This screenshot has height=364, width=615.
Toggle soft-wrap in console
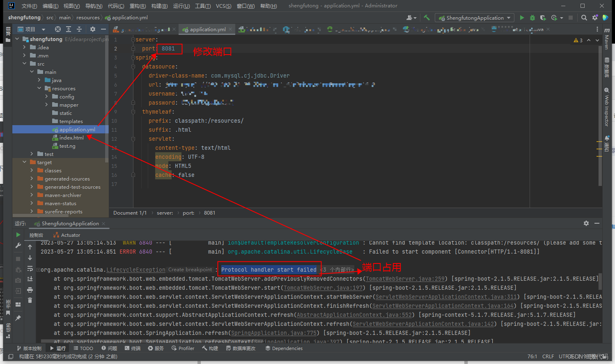click(30, 268)
